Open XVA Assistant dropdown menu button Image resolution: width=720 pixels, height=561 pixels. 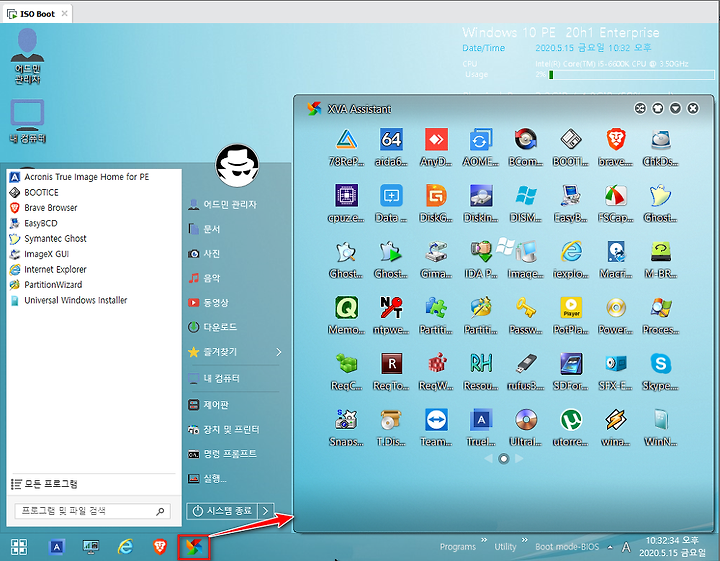(x=675, y=108)
